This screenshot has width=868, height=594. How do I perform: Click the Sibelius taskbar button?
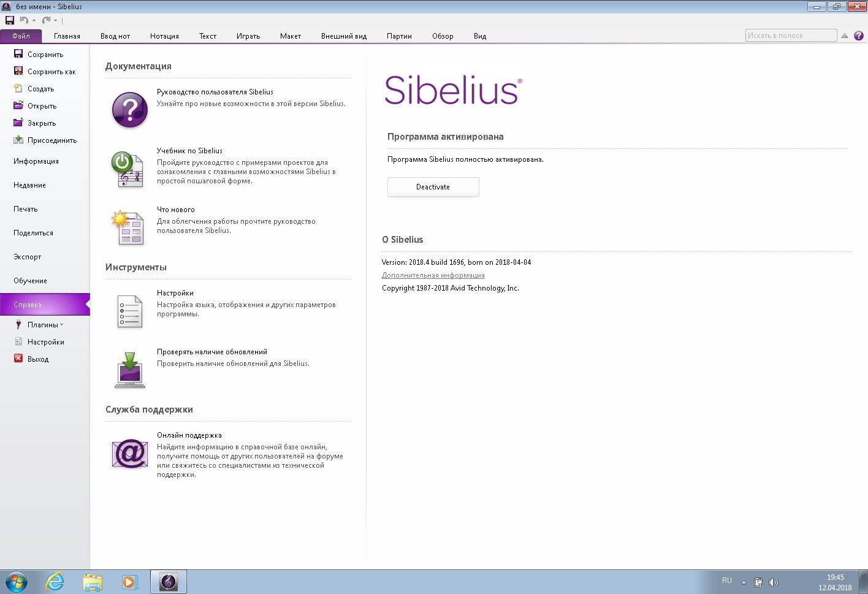point(169,582)
